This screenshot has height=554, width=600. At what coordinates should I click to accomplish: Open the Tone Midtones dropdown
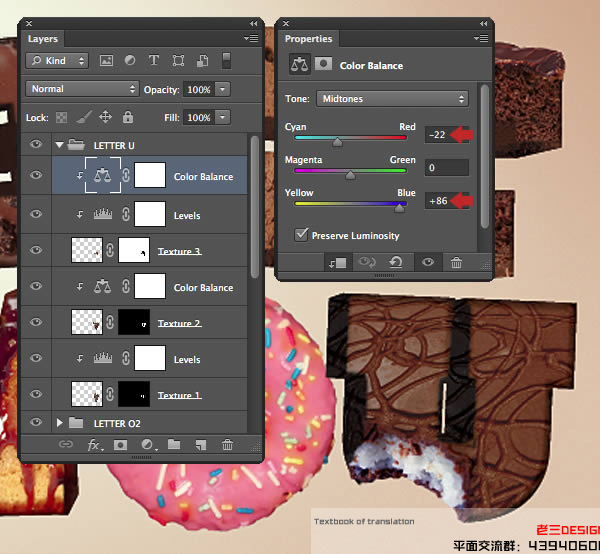[x=392, y=99]
